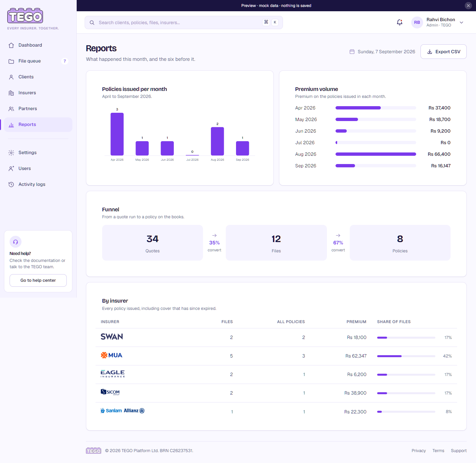476x463 pixels.
Task: Navigate to Clients
Action: click(38, 77)
